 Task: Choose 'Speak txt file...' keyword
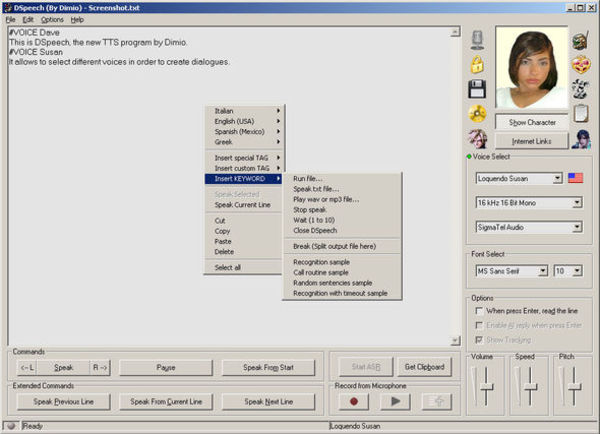pyautogui.click(x=342, y=189)
